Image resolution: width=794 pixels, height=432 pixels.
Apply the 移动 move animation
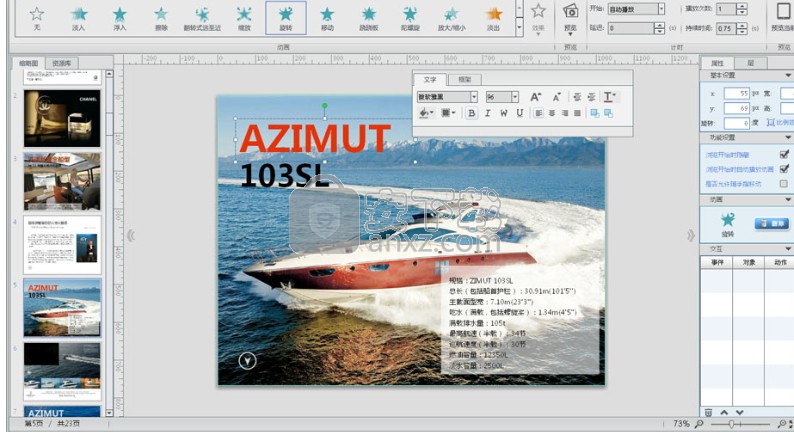tap(327, 18)
